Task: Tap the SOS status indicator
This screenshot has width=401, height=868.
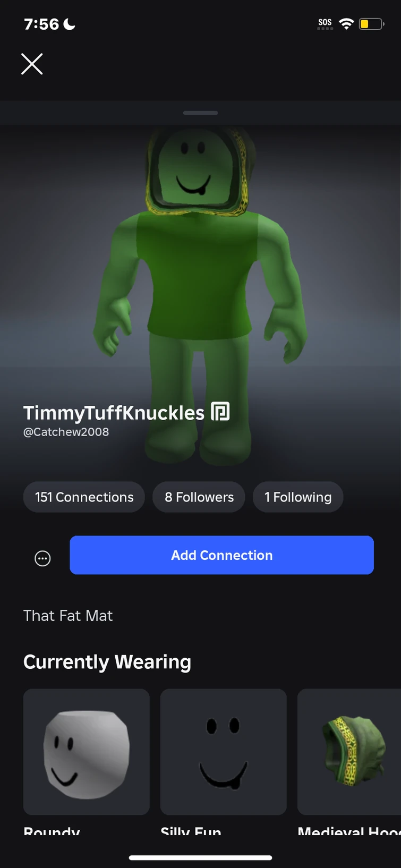Action: pos(325,23)
